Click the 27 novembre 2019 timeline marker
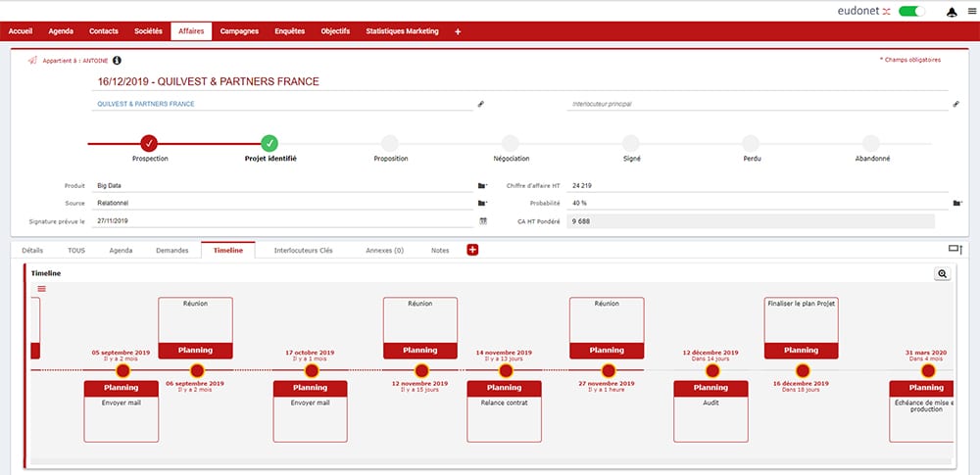The width and height of the screenshot is (980, 475). coord(609,371)
